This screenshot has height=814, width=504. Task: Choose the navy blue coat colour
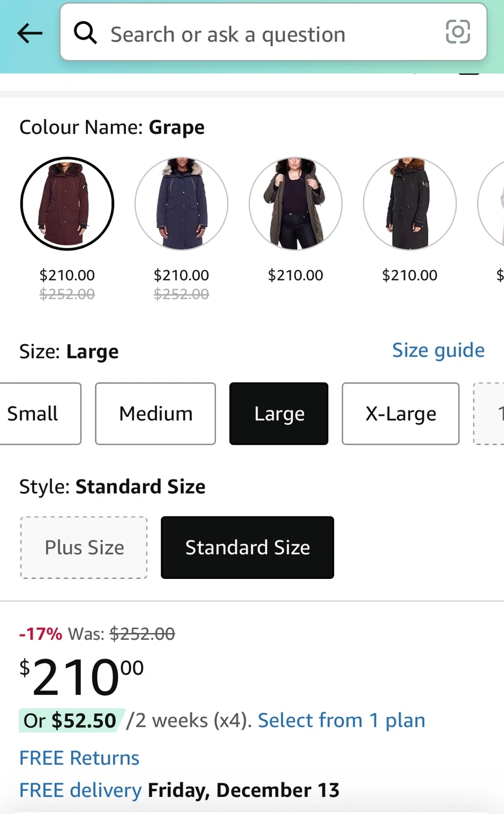(181, 203)
